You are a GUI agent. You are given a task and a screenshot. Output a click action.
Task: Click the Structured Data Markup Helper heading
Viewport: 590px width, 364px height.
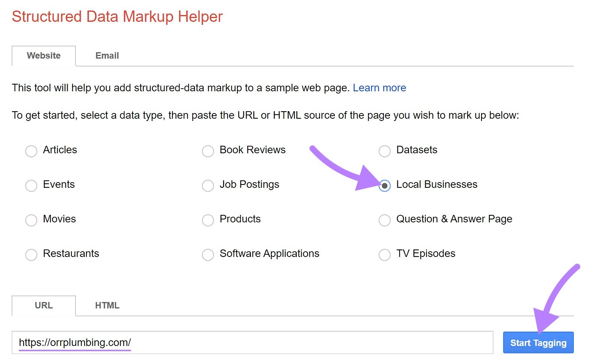pyautogui.click(x=117, y=16)
